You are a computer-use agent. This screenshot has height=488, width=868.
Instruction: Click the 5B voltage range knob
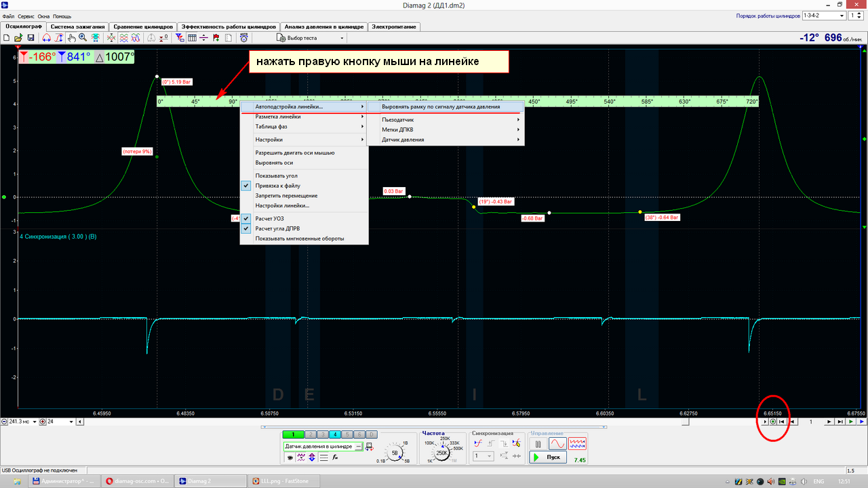395,453
